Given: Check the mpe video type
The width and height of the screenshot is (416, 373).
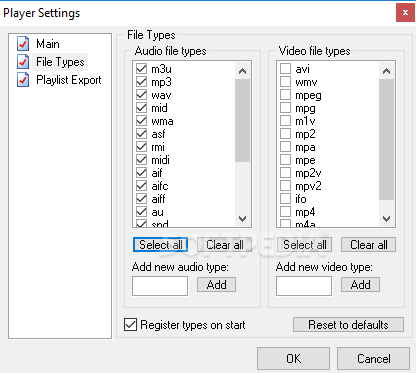Looking at the screenshot, I should pos(286,160).
